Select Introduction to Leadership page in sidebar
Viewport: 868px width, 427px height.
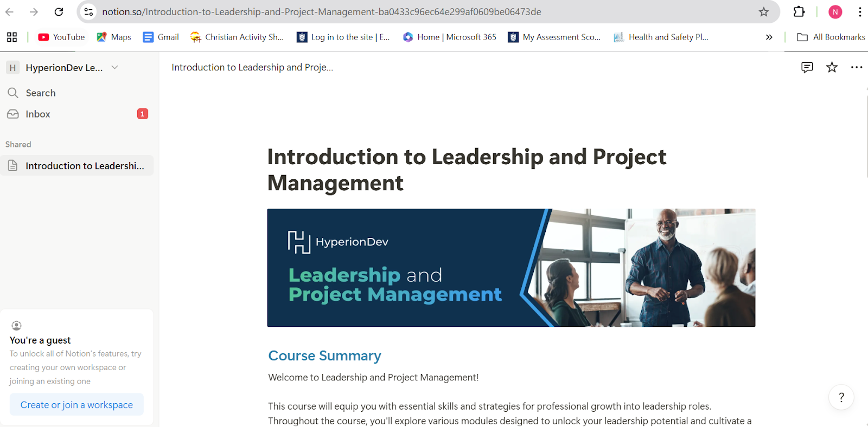click(77, 166)
